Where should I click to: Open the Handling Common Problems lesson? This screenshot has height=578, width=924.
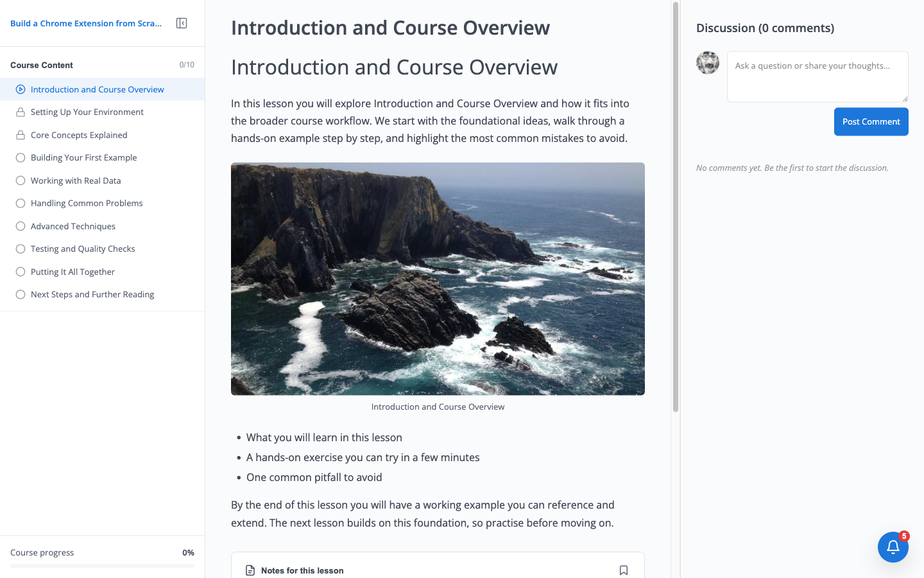pyautogui.click(x=103, y=203)
